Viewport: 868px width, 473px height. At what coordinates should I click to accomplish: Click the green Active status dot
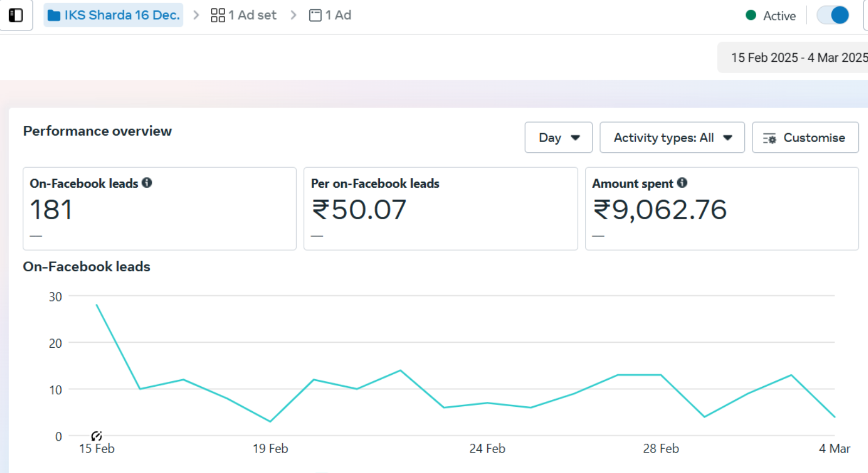(751, 15)
